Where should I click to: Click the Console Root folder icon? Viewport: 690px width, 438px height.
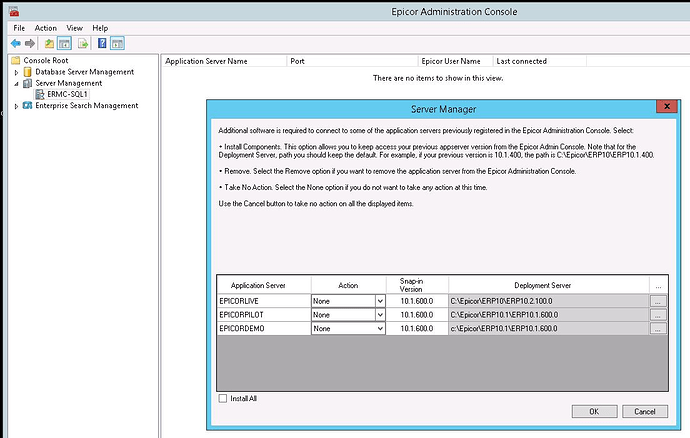click(16, 60)
